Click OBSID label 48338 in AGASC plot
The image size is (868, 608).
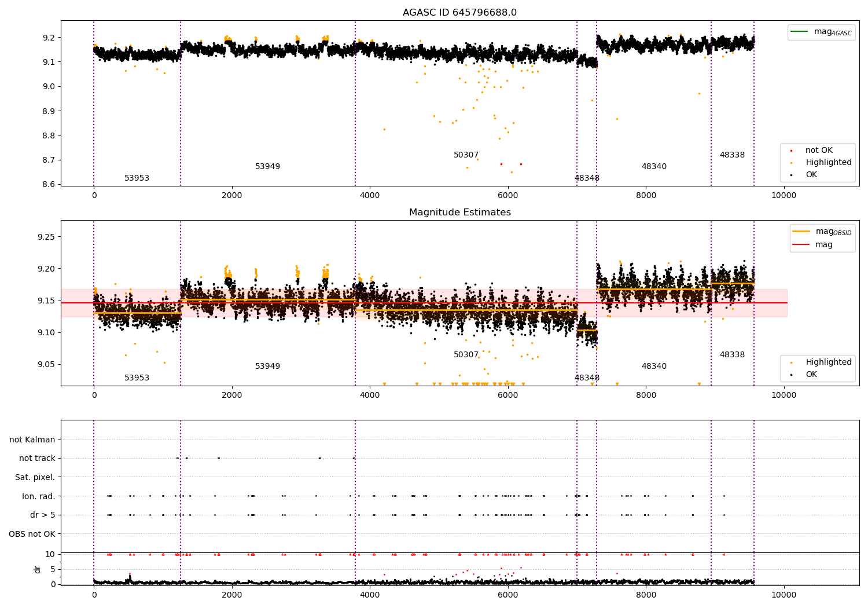click(733, 155)
